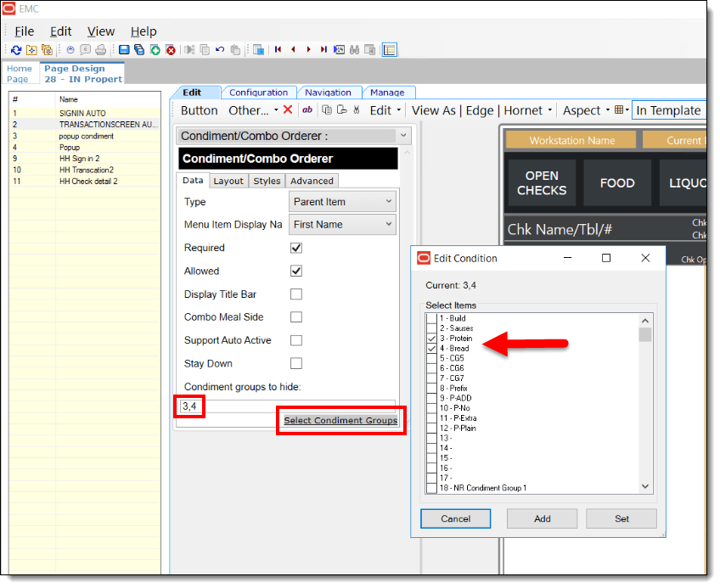Open the View menu

101,31
